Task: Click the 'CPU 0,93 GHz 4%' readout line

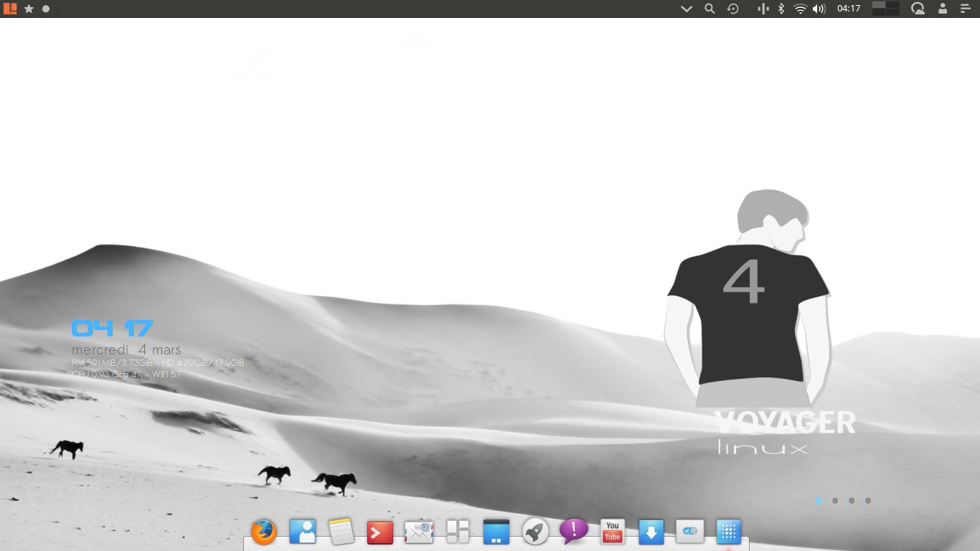Action: [x=108, y=375]
